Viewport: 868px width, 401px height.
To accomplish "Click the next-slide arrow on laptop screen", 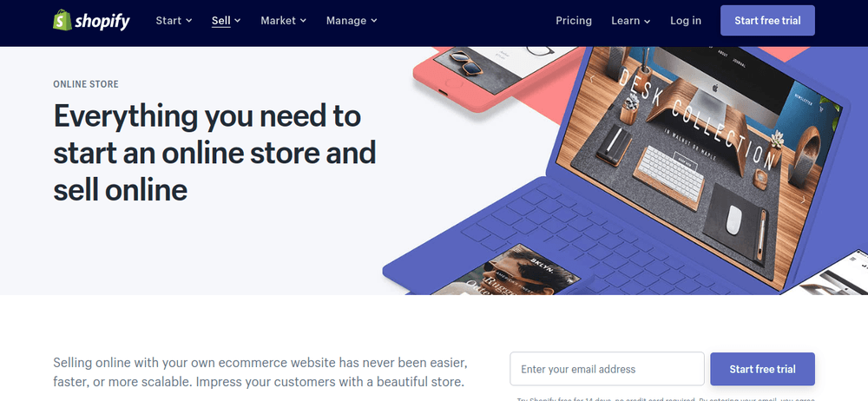I will click(x=803, y=200).
